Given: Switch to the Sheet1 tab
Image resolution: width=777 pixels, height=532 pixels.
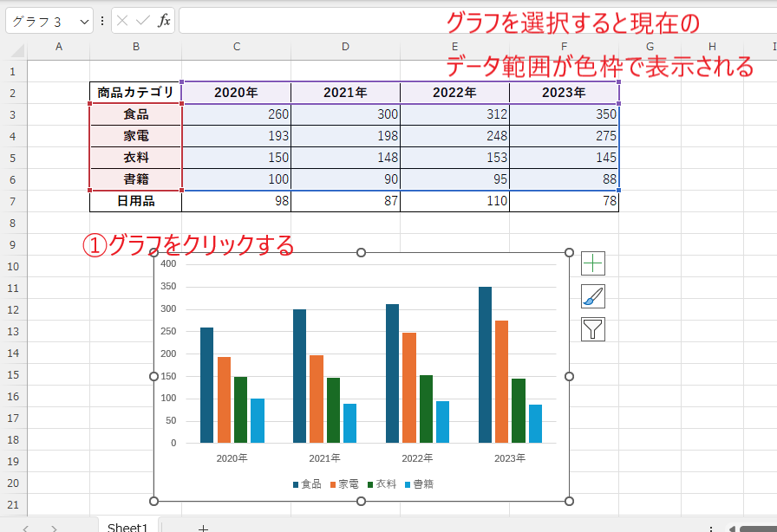Looking at the screenshot, I should [127, 526].
